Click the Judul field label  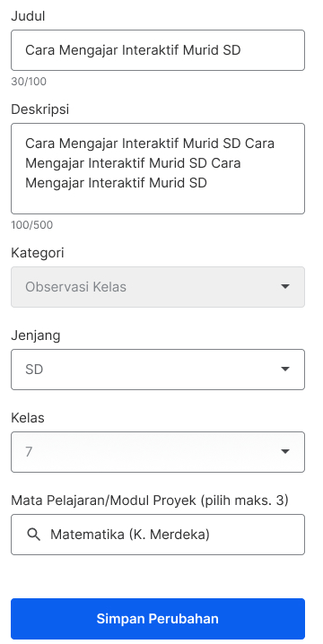28,16
